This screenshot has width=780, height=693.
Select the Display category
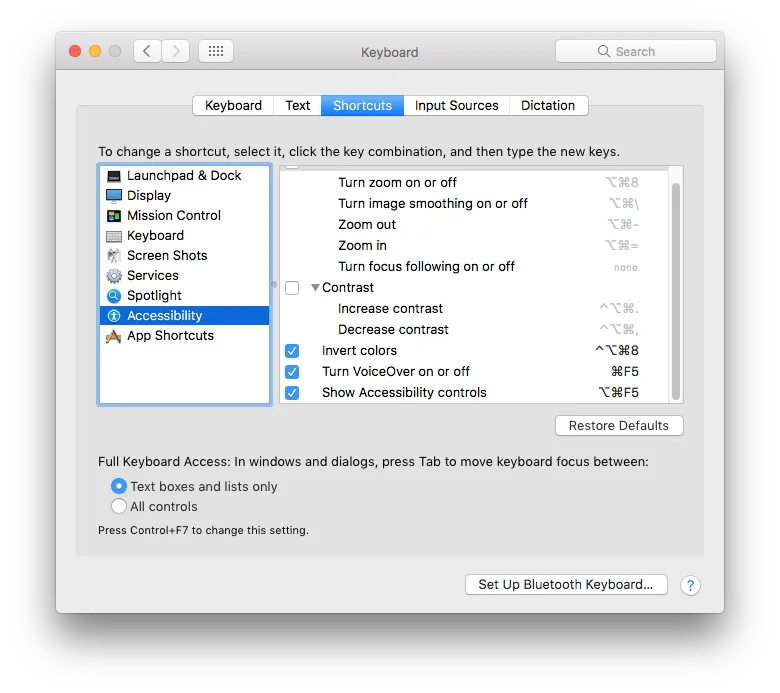(185, 196)
